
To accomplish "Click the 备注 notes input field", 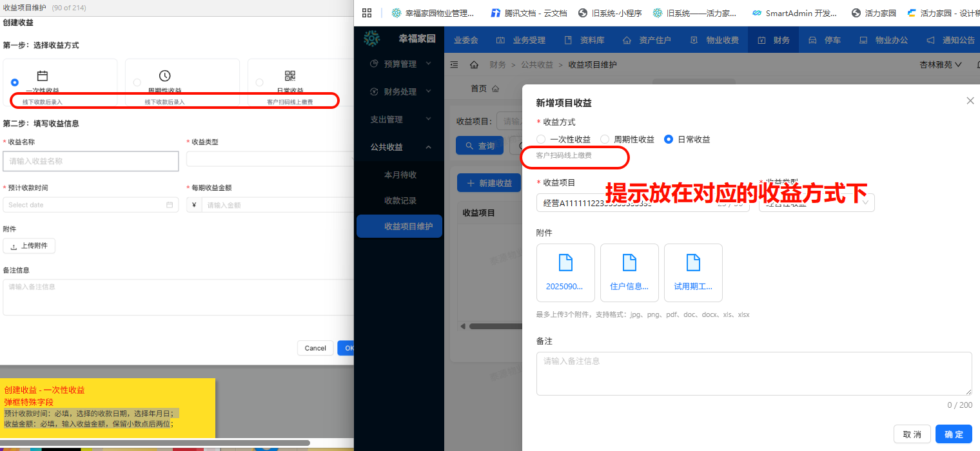I will 754,374.
